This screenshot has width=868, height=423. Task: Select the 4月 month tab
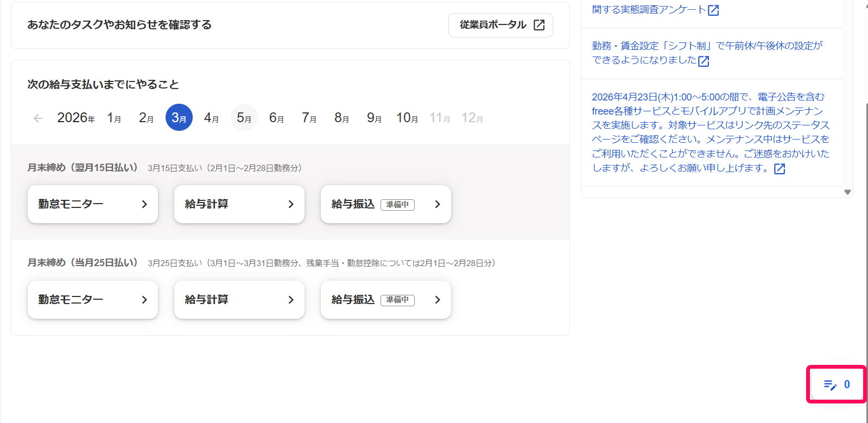(x=212, y=118)
